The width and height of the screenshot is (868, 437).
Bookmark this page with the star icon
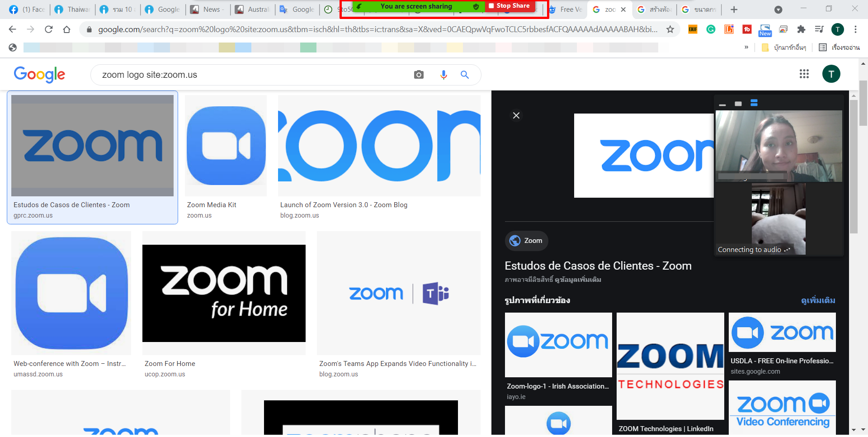tap(670, 29)
